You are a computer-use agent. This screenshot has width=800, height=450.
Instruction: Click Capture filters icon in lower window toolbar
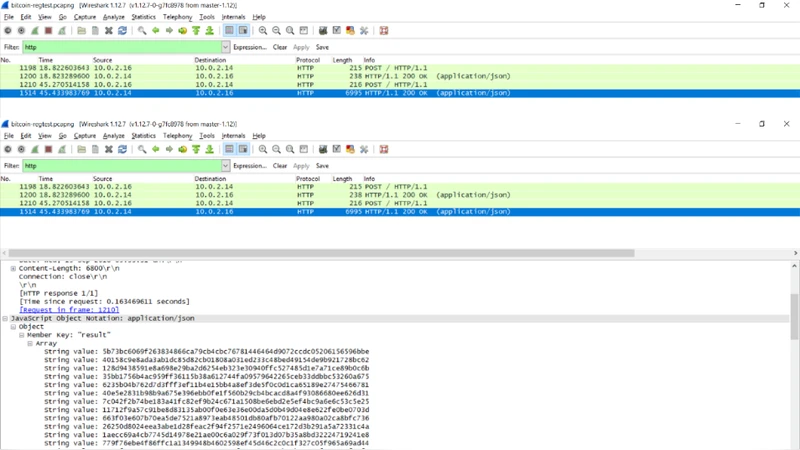pyautogui.click(x=323, y=149)
